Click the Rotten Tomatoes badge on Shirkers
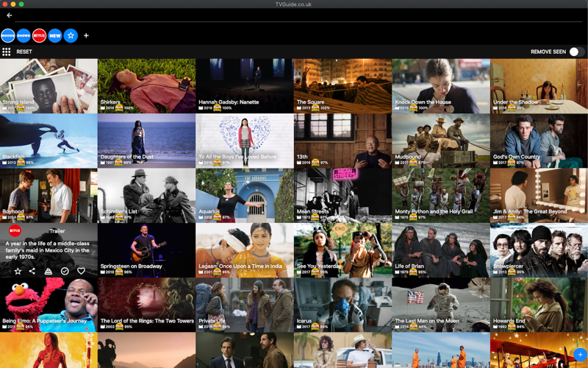Image resolution: width=588 pixels, height=368 pixels. point(119,107)
